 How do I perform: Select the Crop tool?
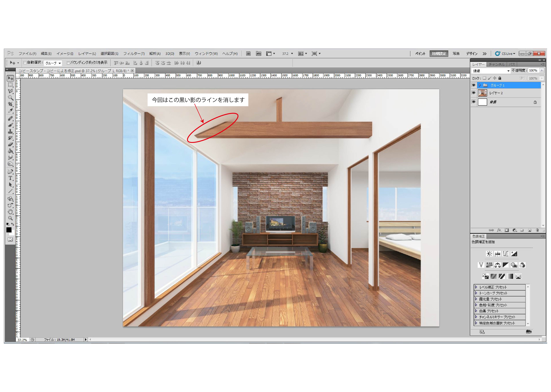pyautogui.click(x=10, y=104)
